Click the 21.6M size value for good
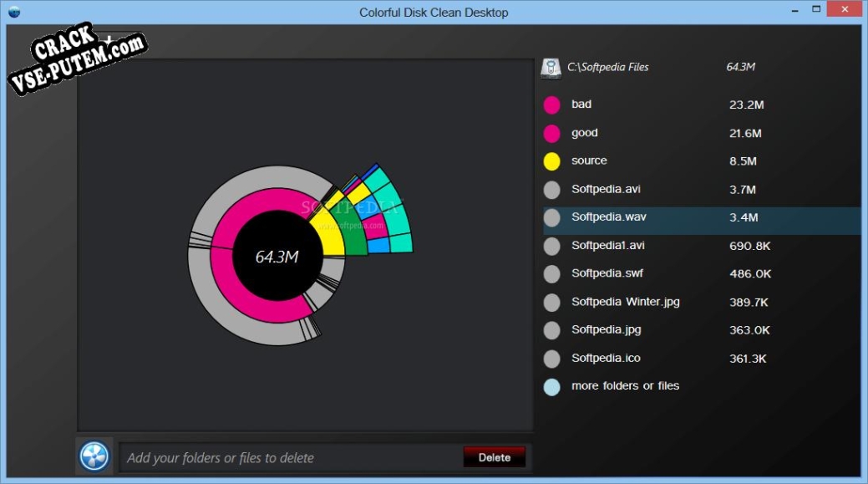 pyautogui.click(x=745, y=134)
